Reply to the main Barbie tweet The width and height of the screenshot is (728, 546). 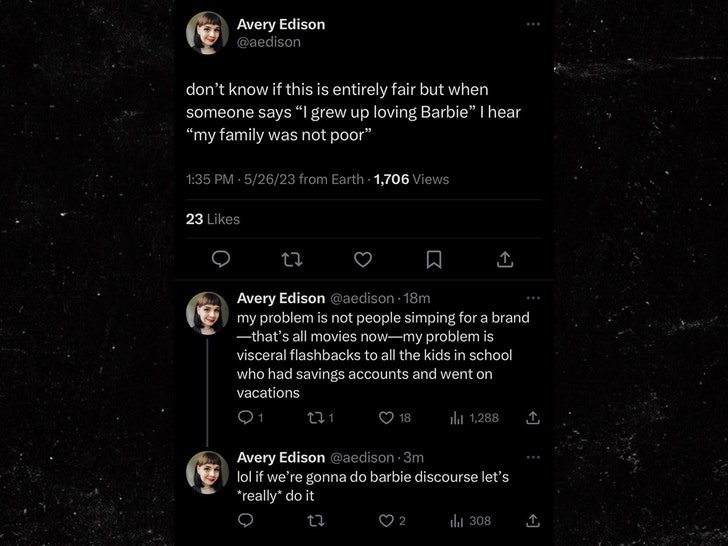(221, 259)
